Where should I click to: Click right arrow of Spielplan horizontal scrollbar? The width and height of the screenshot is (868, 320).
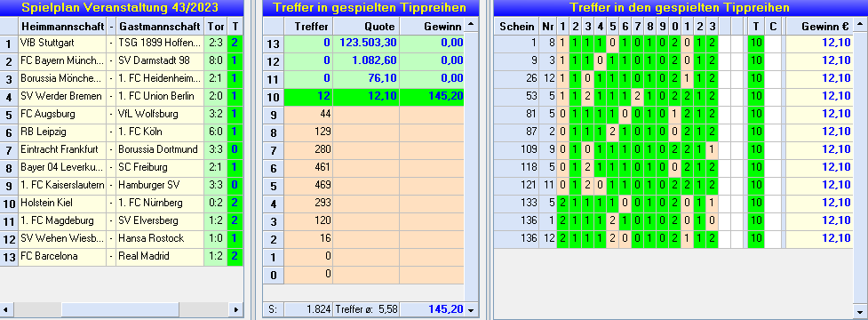click(x=236, y=309)
